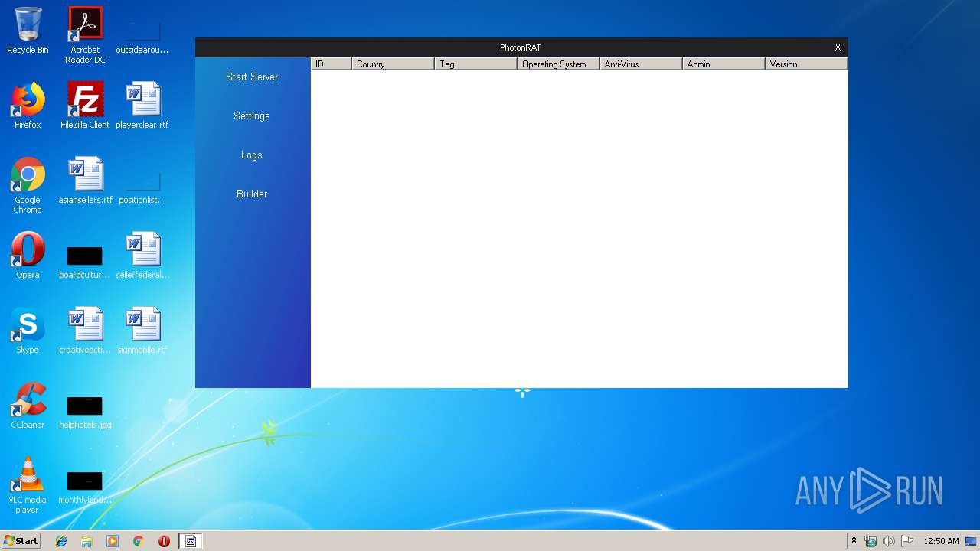Open Settings in PhotonRAT sidebar

[252, 116]
